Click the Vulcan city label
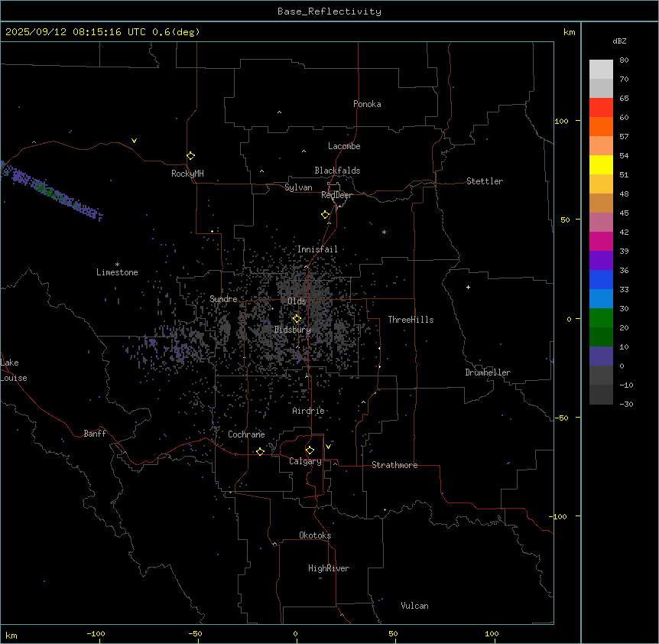The width and height of the screenshot is (659, 644). coord(415,606)
